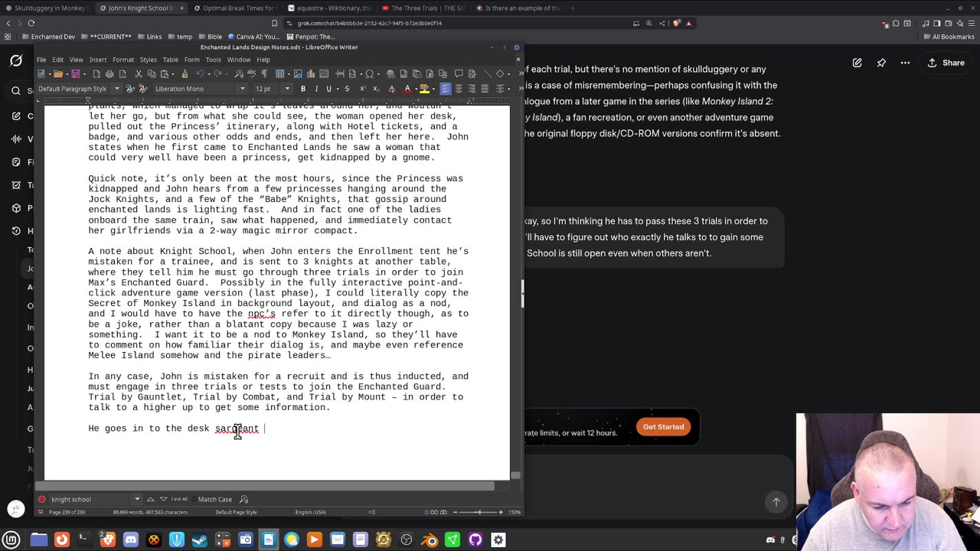Expand the Paste options dropdown arrow
This screenshot has width=980, height=551.
click(x=173, y=73)
